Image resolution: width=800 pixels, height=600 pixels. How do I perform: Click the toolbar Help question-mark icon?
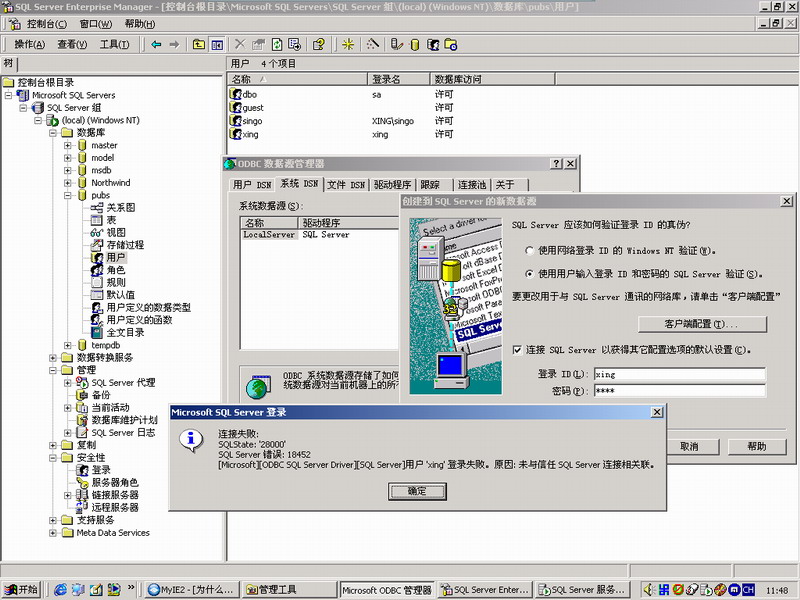pos(319,45)
